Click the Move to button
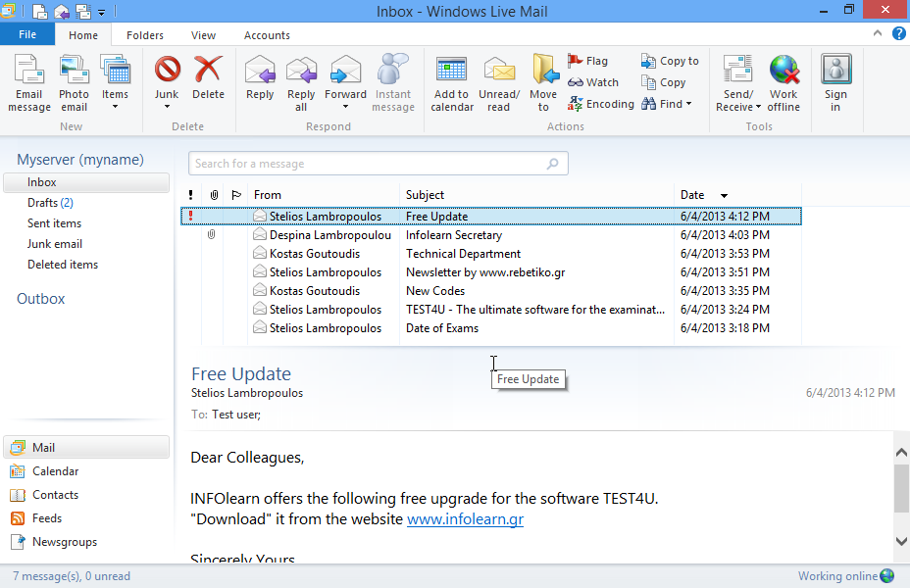 click(x=543, y=83)
